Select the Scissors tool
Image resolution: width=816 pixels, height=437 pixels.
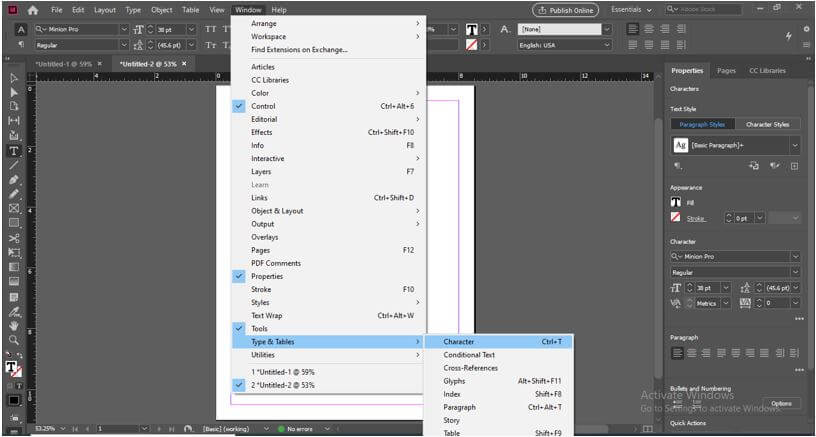(x=14, y=239)
